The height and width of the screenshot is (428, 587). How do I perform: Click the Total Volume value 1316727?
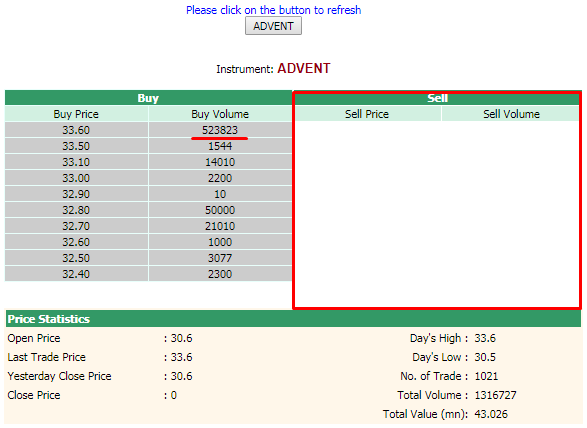click(495, 395)
